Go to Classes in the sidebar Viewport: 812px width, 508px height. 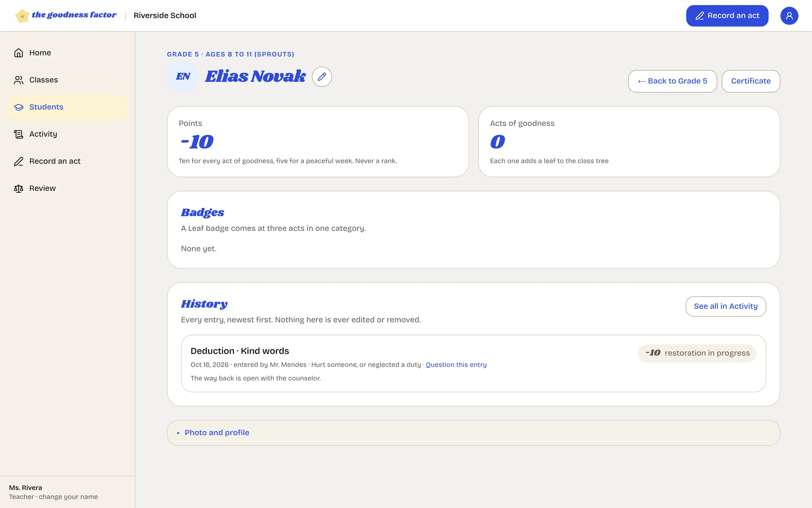67,80
